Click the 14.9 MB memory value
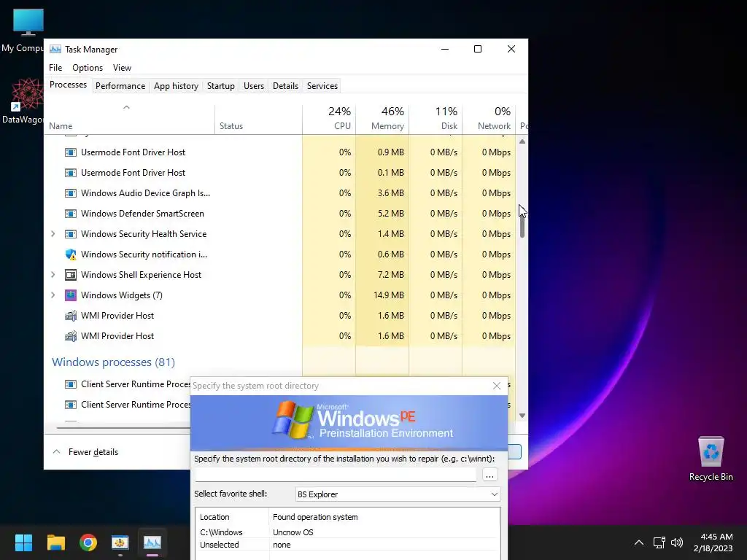747x560 pixels. 388,295
